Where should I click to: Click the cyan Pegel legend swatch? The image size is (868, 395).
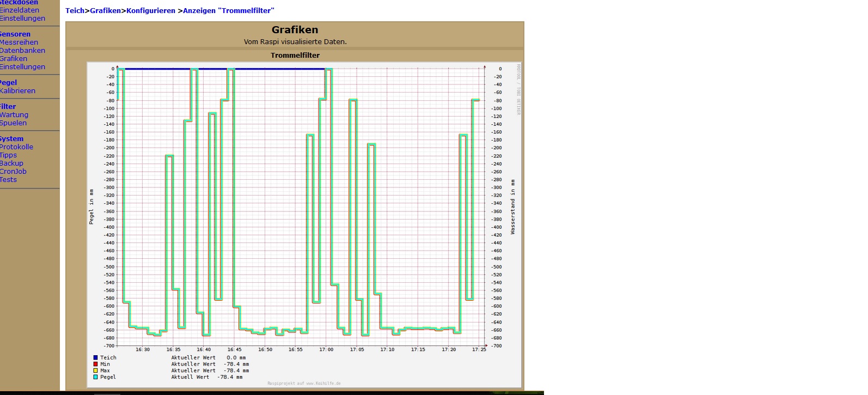pos(95,377)
